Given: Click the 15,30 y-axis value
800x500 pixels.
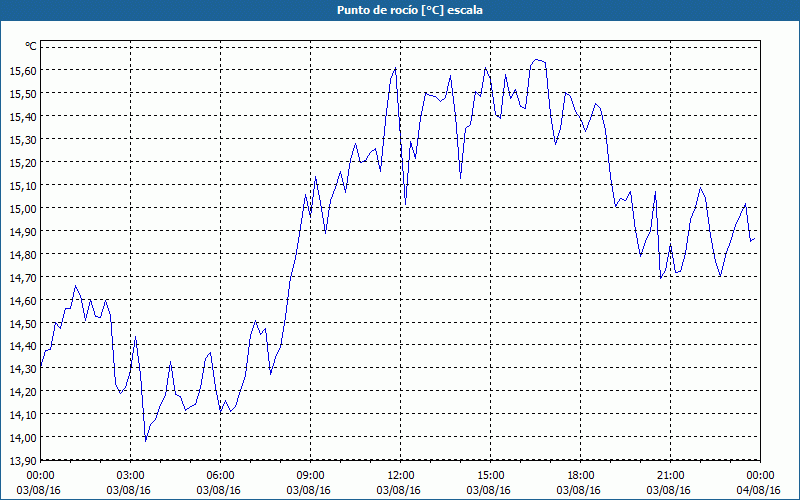Looking at the screenshot, I should (x=23, y=139).
